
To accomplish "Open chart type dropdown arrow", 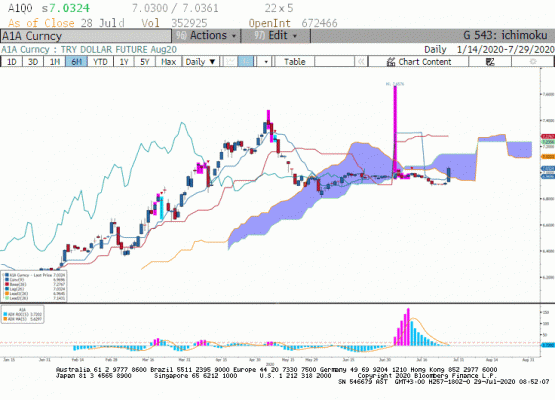I will (x=266, y=62).
